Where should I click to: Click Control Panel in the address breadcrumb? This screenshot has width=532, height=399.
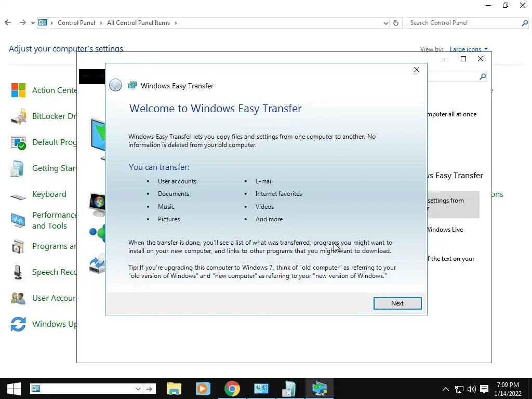(76, 23)
